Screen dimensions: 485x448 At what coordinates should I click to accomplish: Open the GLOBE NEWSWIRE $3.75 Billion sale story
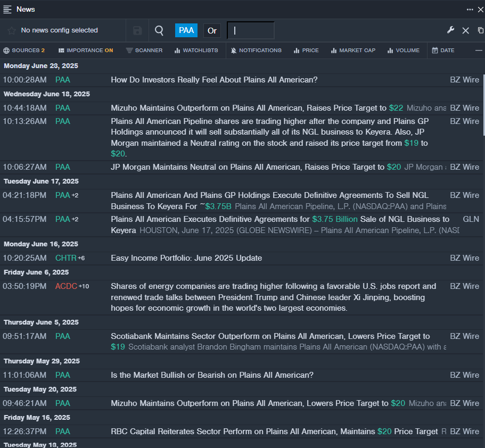280,225
